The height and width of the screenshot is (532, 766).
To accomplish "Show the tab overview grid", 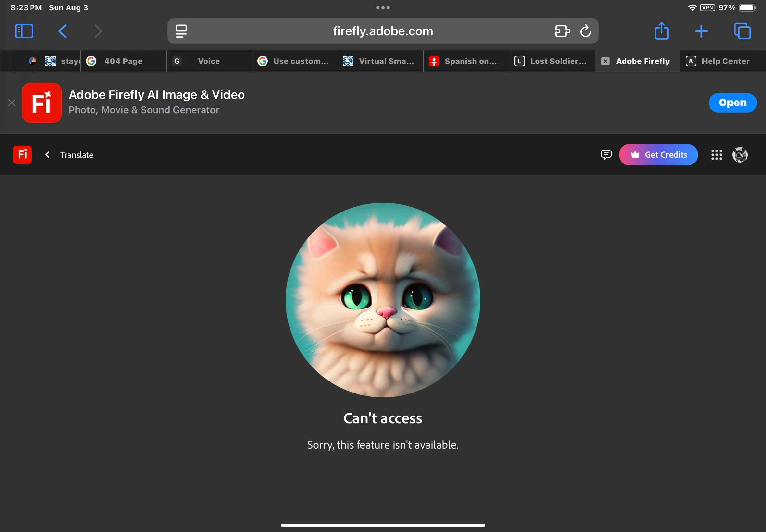I will pyautogui.click(x=742, y=31).
